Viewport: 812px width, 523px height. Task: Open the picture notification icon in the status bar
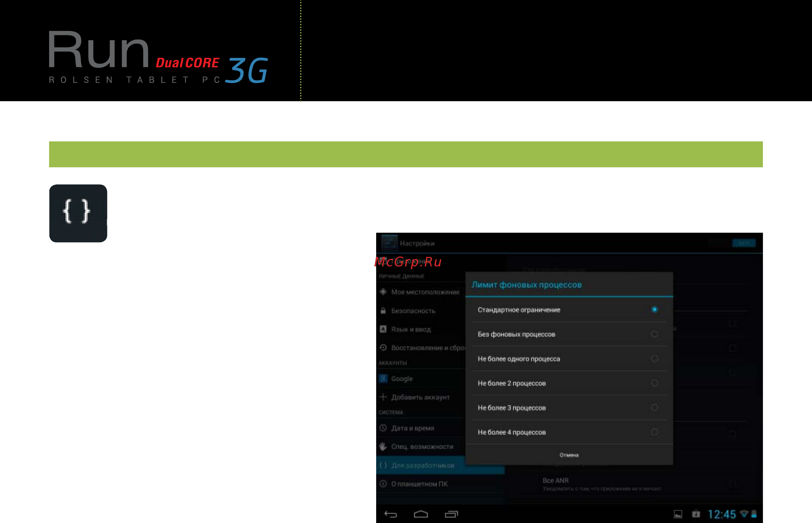[x=678, y=514]
